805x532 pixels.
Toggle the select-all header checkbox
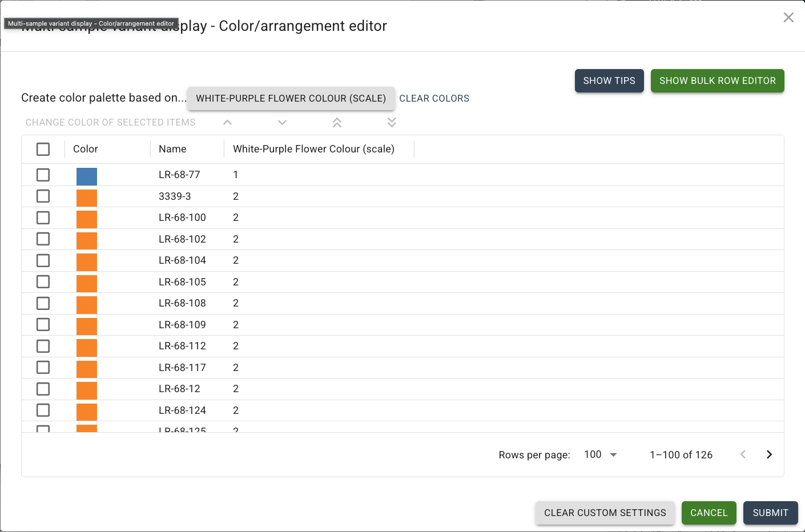pos(43,149)
